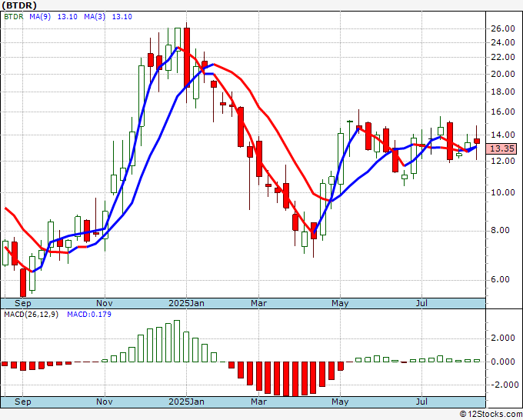Click the MACD(26,12,9) panel label
The image size is (523, 420).
(31, 315)
